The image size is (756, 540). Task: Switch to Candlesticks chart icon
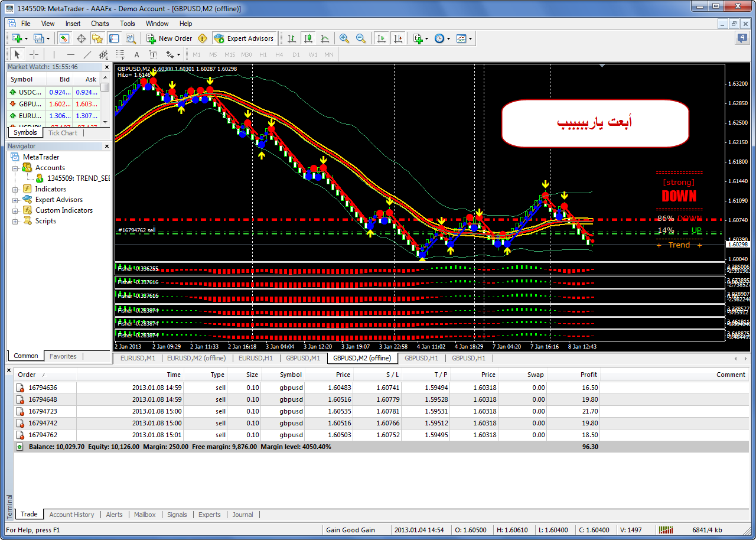(308, 38)
